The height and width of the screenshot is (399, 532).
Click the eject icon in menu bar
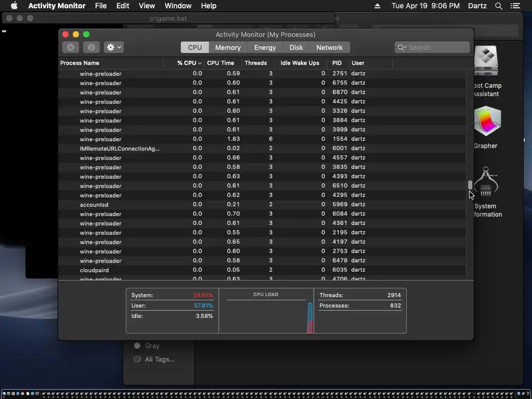[x=377, y=6]
